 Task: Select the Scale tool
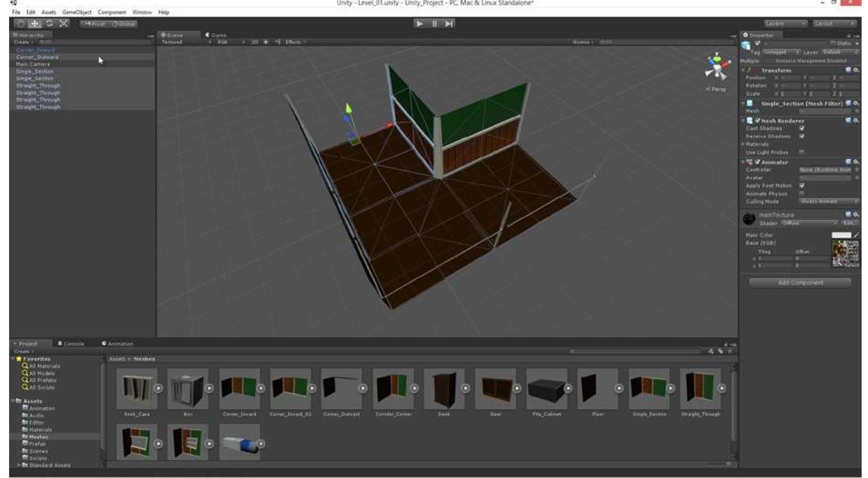(x=63, y=23)
